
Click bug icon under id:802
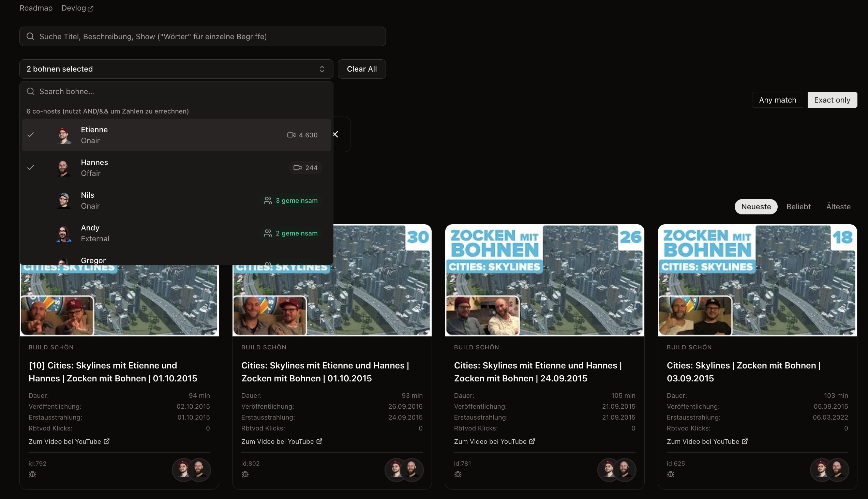pos(245,474)
